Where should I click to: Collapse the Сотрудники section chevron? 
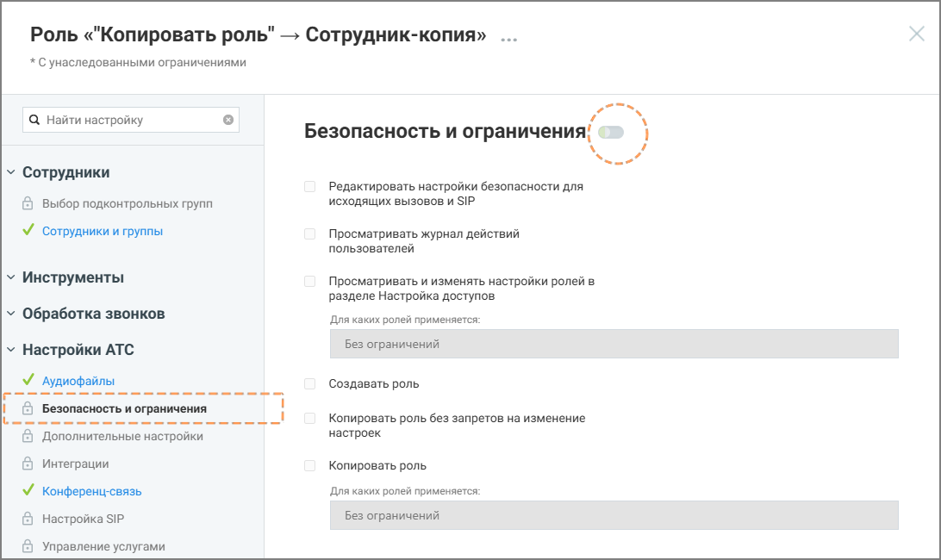(11, 172)
